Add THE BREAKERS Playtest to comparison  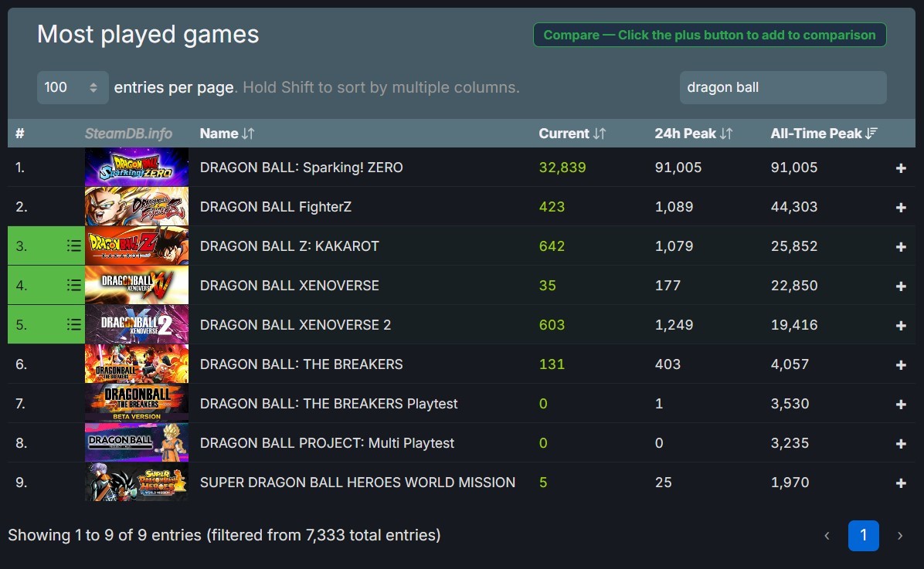900,405
